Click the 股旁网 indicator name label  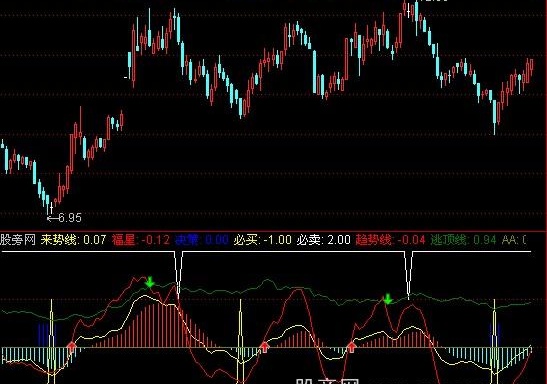click(x=18, y=240)
